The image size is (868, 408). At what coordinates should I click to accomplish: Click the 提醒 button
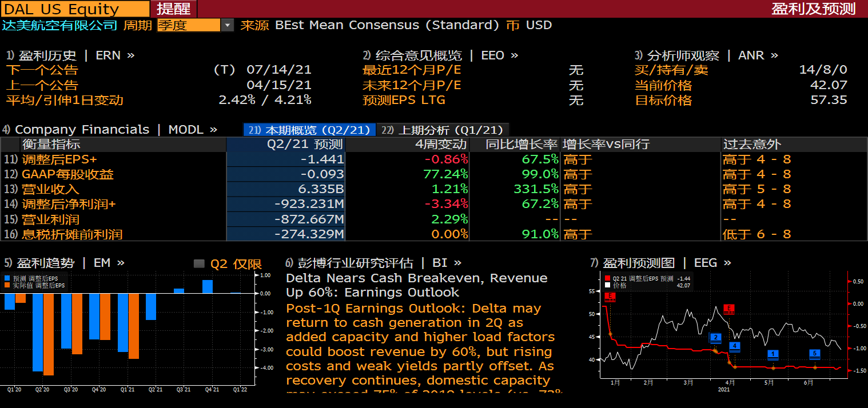[x=174, y=9]
